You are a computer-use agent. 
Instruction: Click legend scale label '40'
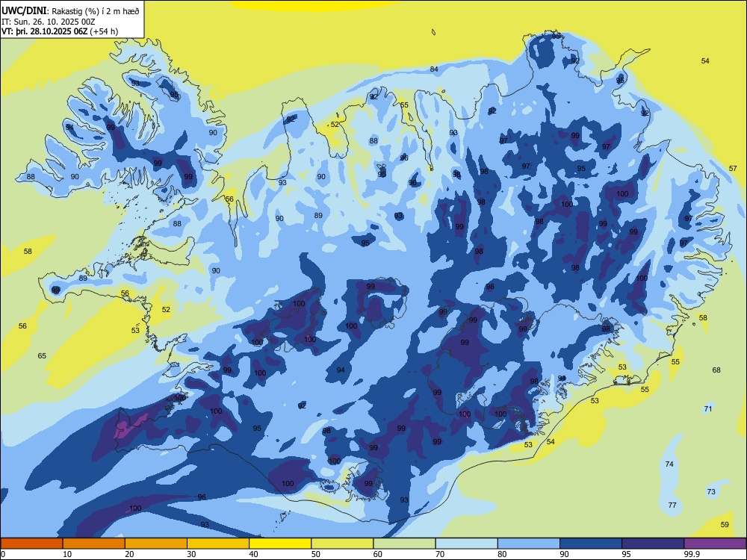tap(254, 554)
